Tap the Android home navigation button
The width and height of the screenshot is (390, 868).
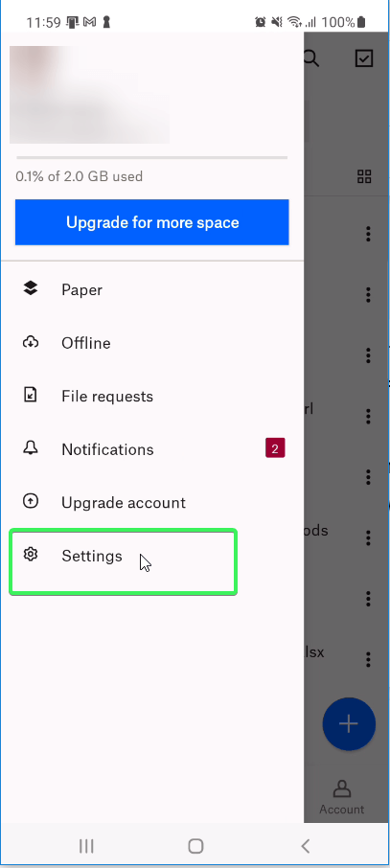[x=195, y=845]
